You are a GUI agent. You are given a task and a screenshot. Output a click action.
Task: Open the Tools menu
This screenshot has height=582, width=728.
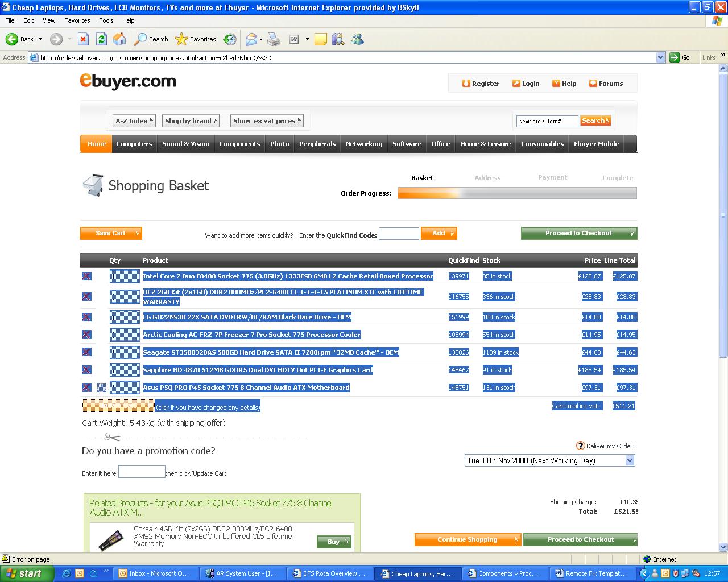106,20
